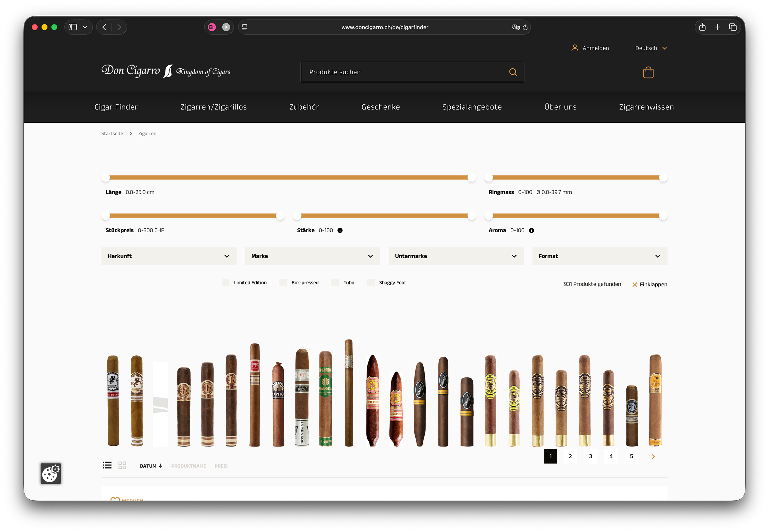Click the Don Cigarro logo
Image resolution: width=769 pixels, height=532 pixels.
(x=166, y=71)
